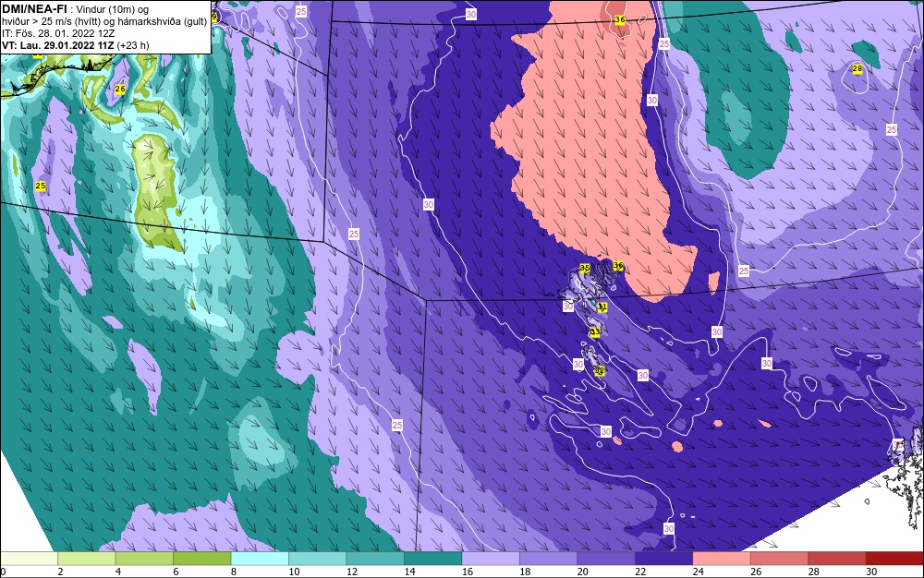Pick the 20–22 m/s violet legend swatch
The image size is (924, 578).
point(606,559)
